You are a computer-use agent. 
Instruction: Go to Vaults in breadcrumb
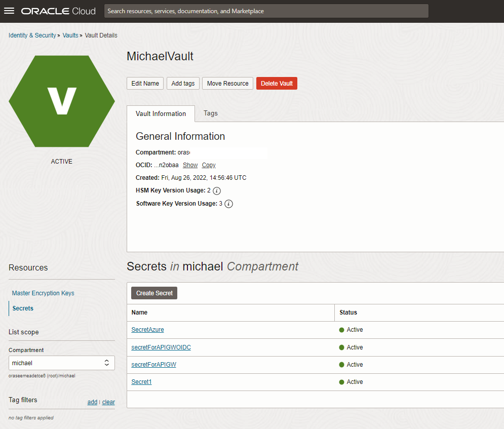[70, 35]
